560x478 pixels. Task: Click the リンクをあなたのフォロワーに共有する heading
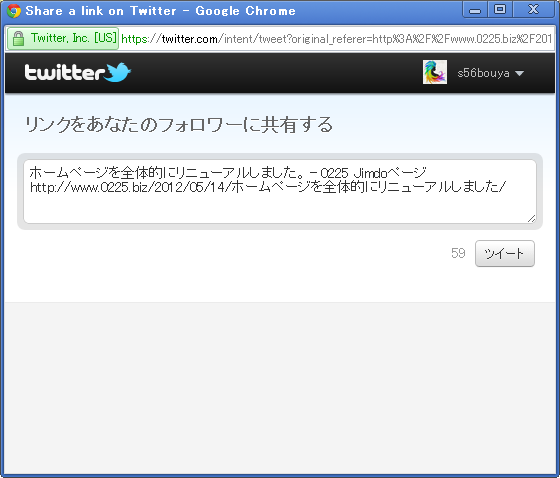[179, 125]
